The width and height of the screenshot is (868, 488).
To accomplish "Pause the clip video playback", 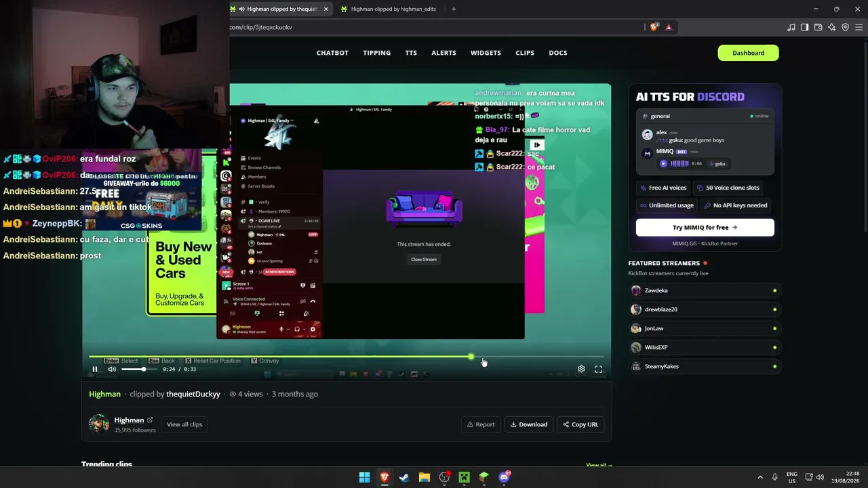I will pos(95,369).
